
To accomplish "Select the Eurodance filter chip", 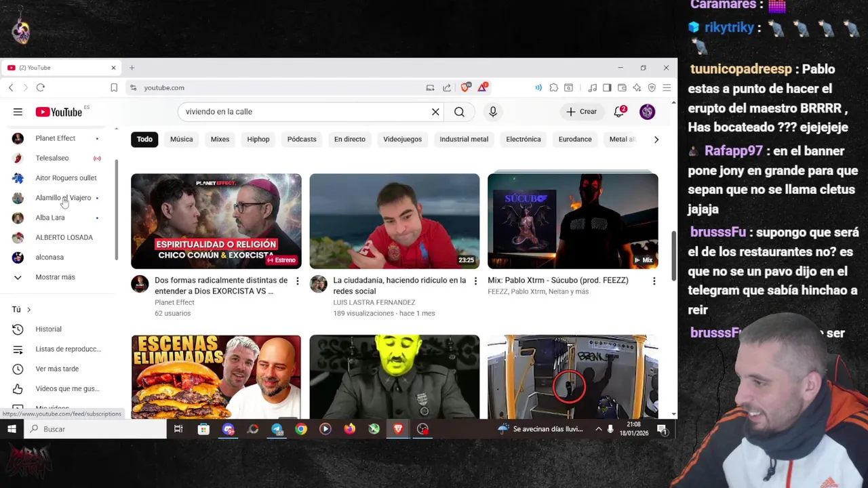I will coord(575,139).
